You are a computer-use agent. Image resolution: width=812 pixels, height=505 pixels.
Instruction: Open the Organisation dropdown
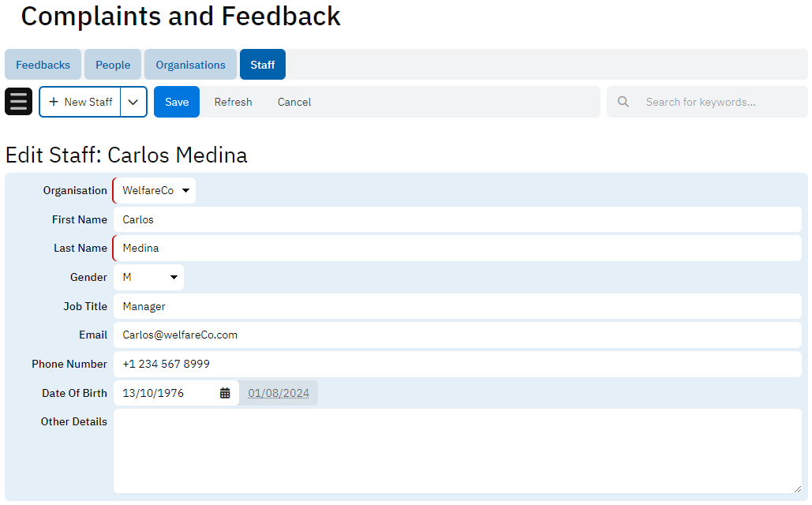[155, 190]
